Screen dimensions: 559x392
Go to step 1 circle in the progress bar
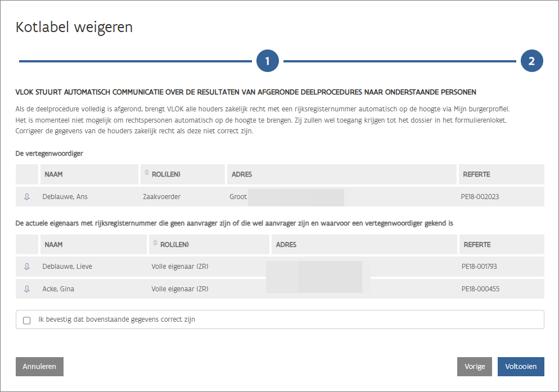coord(268,61)
